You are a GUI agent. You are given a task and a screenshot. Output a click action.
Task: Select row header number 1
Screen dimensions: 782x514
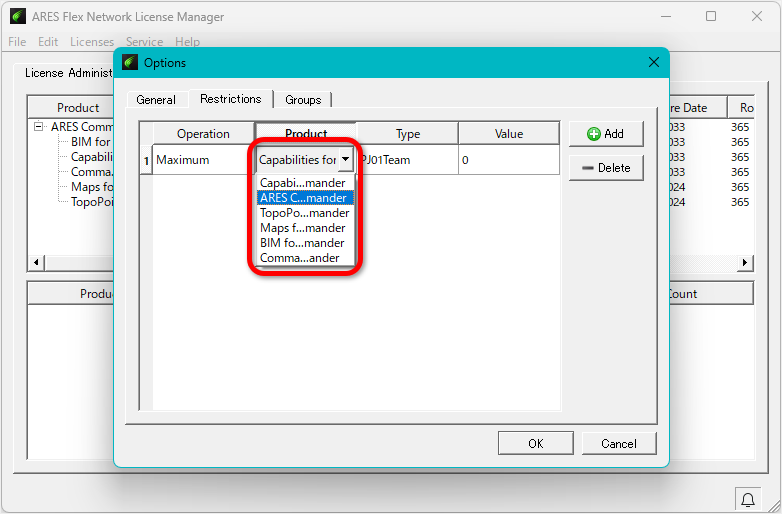(x=146, y=160)
